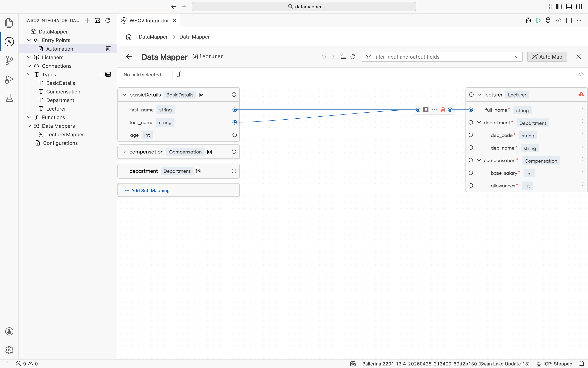Click the datamapper command center search
Screen dimensions: 588x368
pyautogui.click(x=304, y=7)
